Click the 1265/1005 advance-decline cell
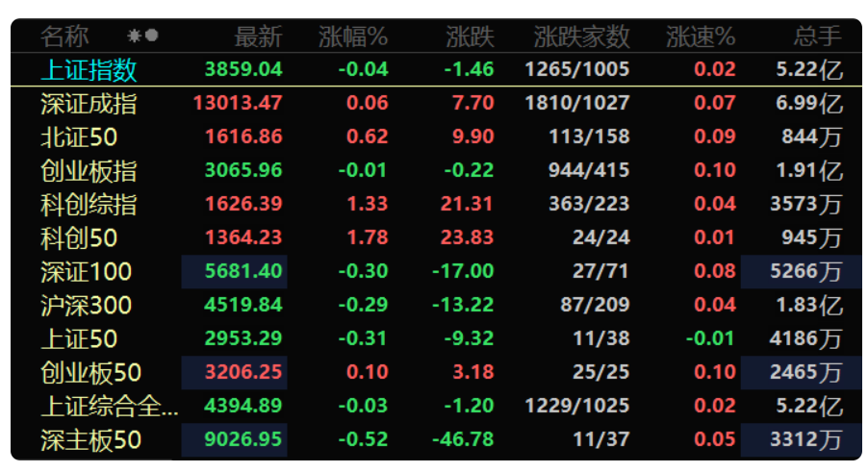 pos(577,69)
